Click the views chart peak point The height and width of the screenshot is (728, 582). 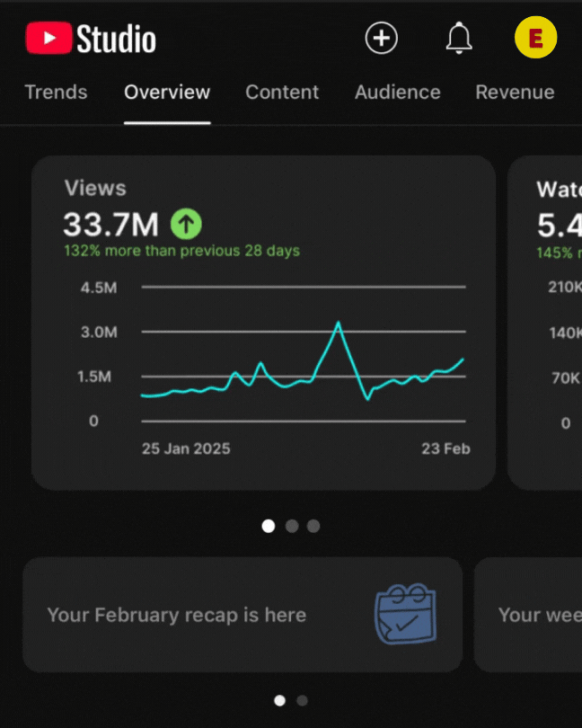339,323
